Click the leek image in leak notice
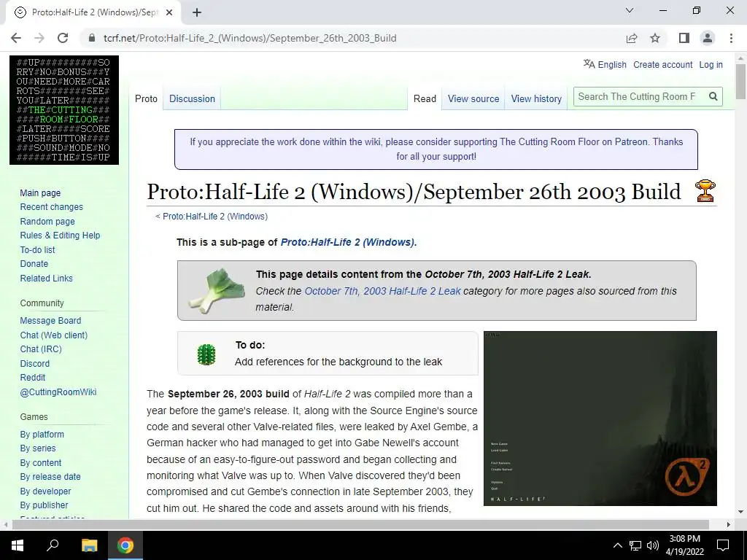The image size is (747, 560). [217, 290]
